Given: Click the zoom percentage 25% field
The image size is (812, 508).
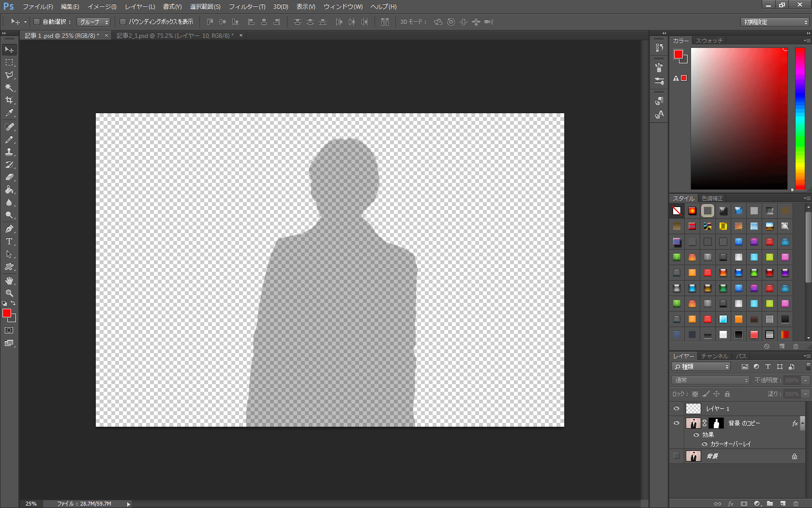Looking at the screenshot, I should pyautogui.click(x=31, y=504).
